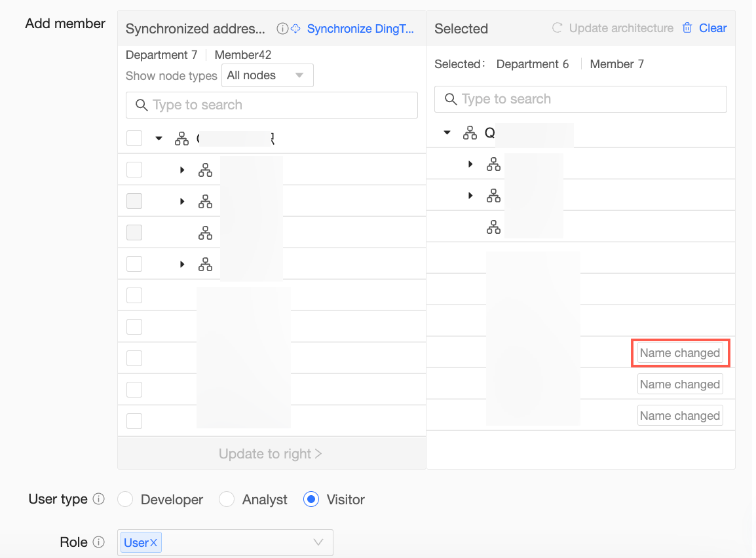Select the Developer user type
Image resolution: width=756 pixels, height=558 pixels.
[125, 500]
